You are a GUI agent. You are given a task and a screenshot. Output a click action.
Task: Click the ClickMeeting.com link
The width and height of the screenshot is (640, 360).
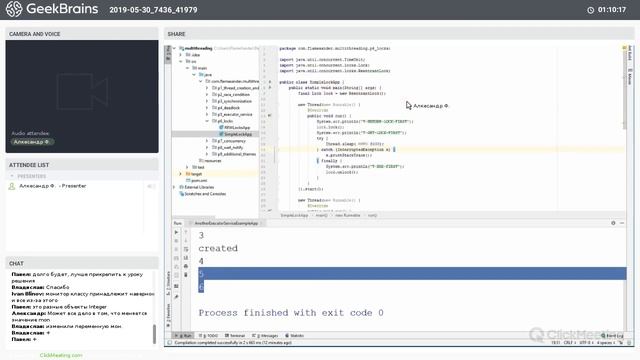[61, 355]
